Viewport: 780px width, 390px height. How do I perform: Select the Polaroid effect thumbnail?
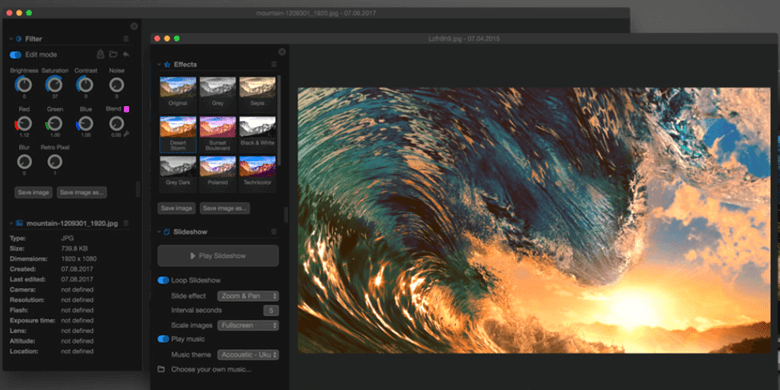[x=218, y=173]
